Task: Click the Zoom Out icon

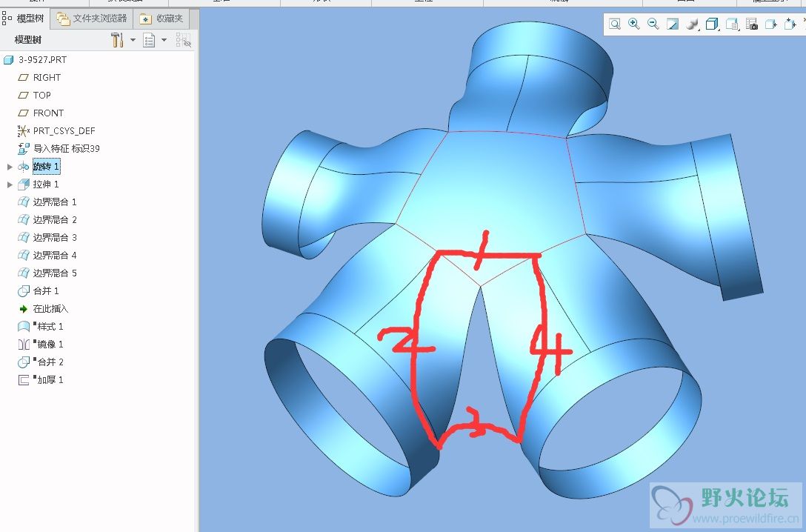Action: pos(653,24)
